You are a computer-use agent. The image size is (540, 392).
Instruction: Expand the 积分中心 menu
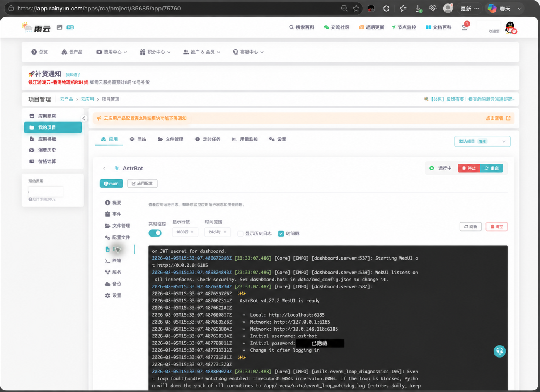tap(155, 52)
